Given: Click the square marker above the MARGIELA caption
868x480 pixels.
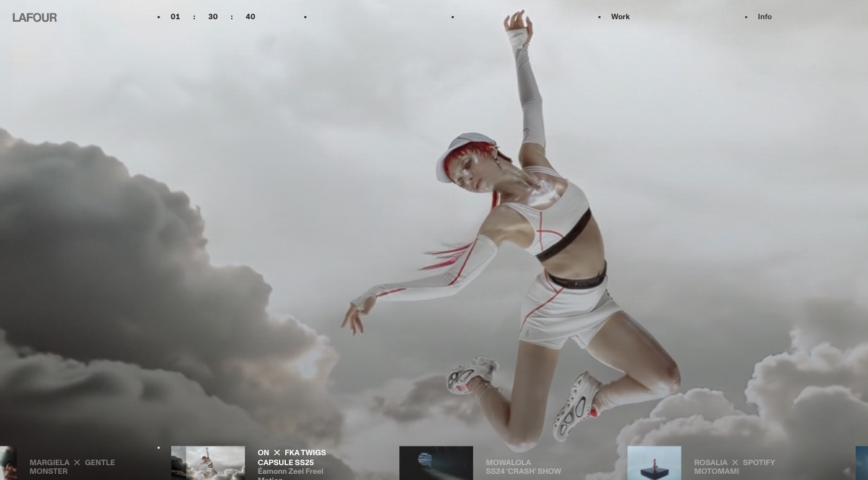Looking at the screenshot, I should coord(158,447).
